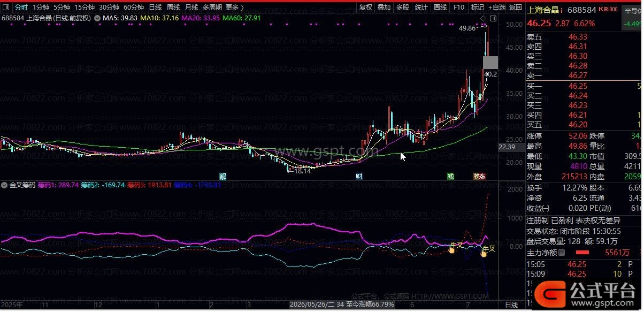Click 已盈利 status tag

(562, 220)
